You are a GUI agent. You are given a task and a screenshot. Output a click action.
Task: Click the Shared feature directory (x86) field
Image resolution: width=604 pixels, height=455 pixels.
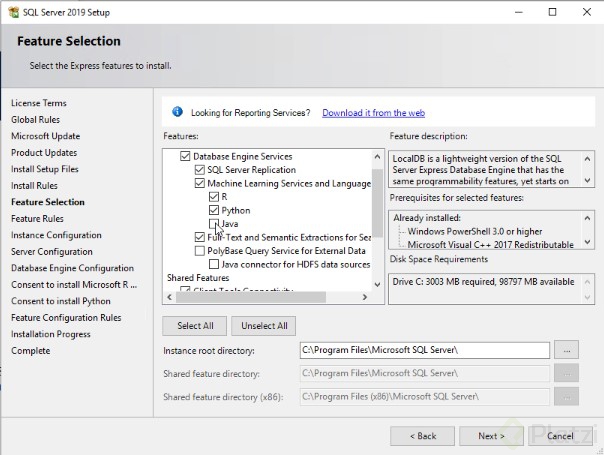click(x=424, y=396)
